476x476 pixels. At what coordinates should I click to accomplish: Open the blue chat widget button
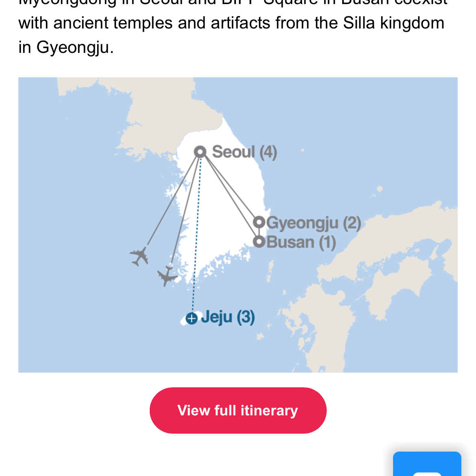427,463
